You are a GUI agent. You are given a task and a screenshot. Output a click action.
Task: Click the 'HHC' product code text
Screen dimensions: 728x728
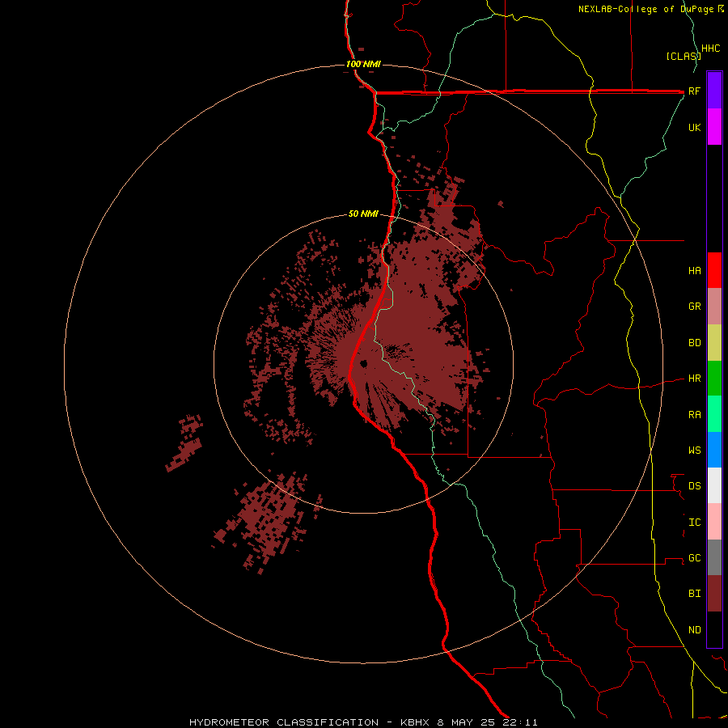pyautogui.click(x=710, y=49)
